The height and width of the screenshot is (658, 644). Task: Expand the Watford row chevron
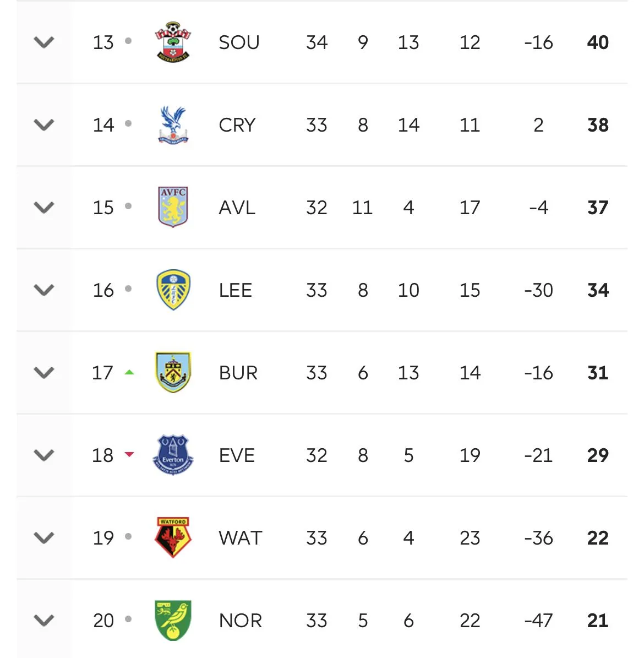pos(44,538)
